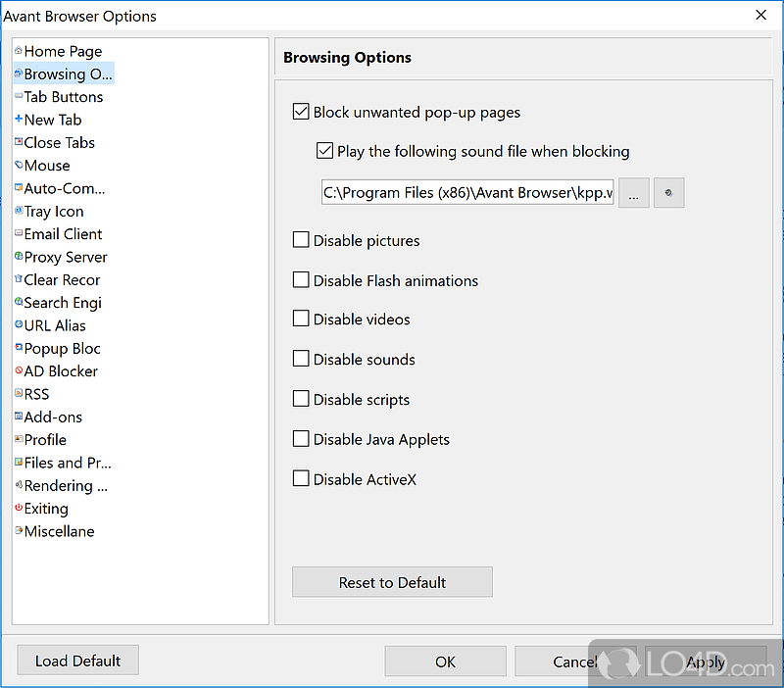Screen dimensions: 784x688
Task: Click the AD Blocker red icon
Action: [x=17, y=371]
